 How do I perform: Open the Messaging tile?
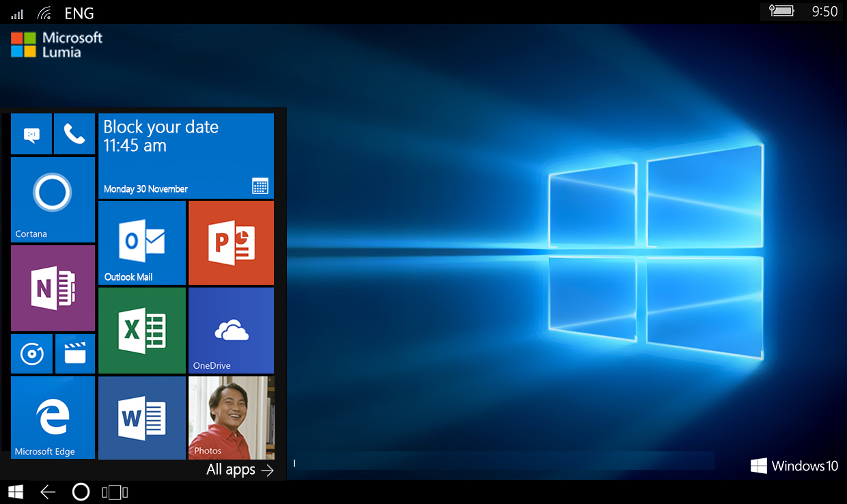31,135
